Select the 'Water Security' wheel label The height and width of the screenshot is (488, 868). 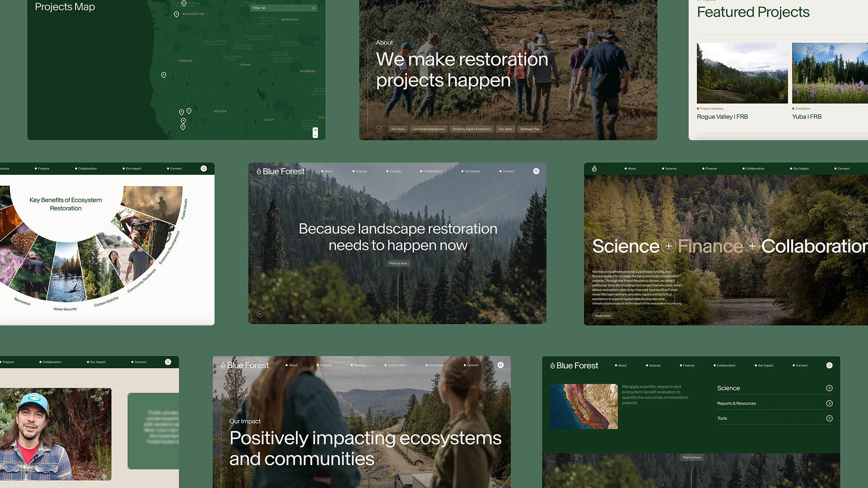click(x=65, y=309)
